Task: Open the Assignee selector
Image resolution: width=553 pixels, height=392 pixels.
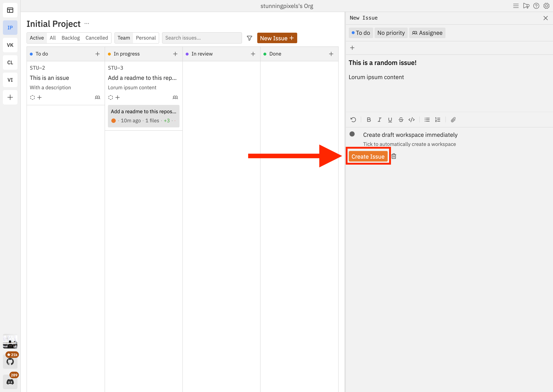Action: click(427, 33)
